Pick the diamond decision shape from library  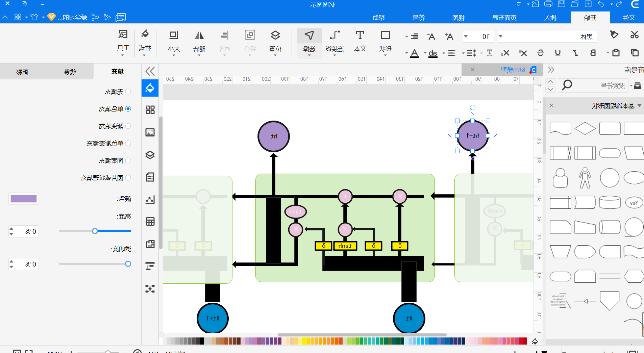click(585, 128)
